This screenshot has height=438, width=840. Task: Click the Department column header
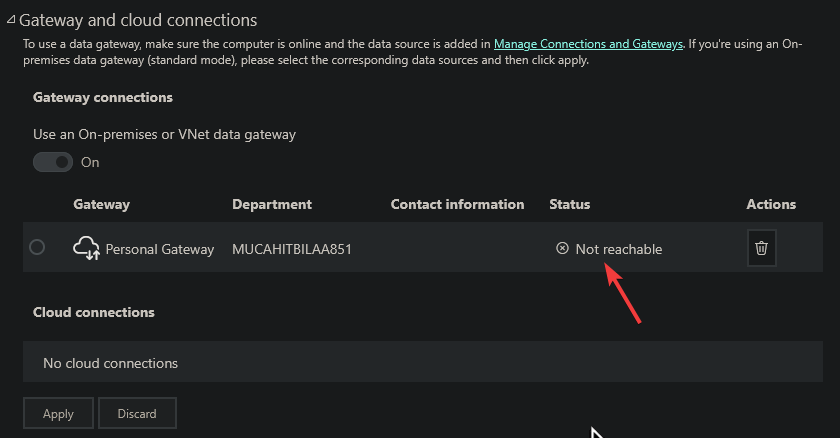click(272, 204)
